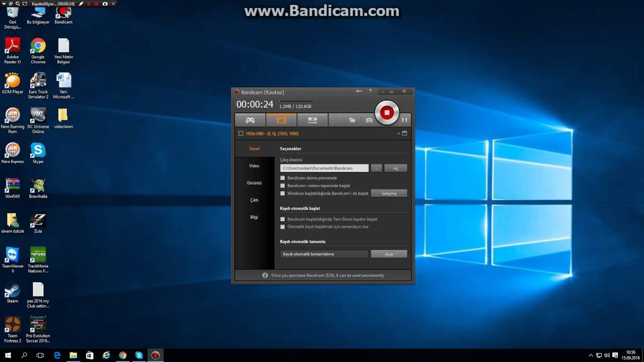Click the Gelişmiş button

pos(389,193)
